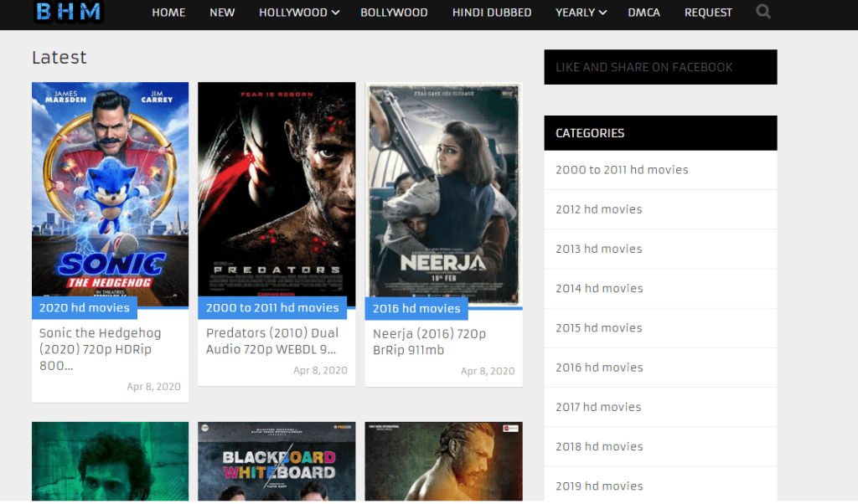This screenshot has height=504, width=858.
Task: Open the search magnifier icon
Action: [763, 12]
